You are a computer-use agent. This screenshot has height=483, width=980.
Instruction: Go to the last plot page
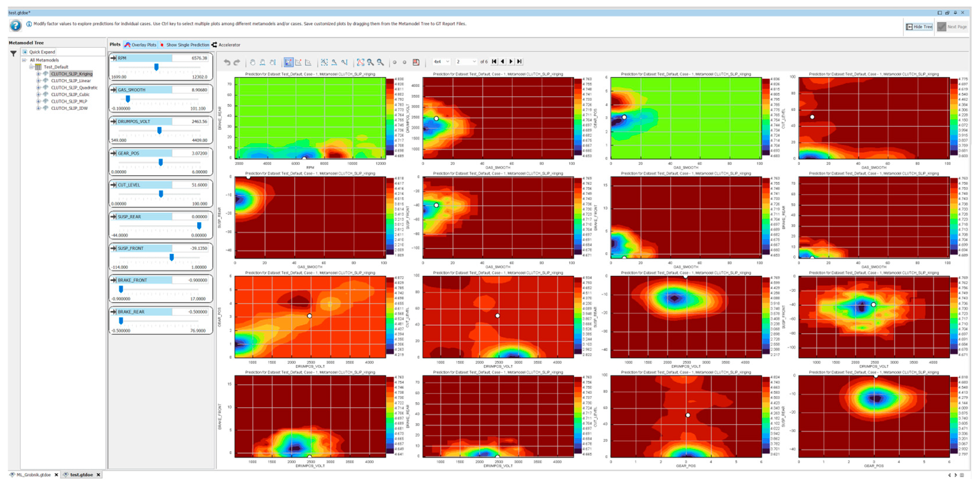pyautogui.click(x=520, y=62)
